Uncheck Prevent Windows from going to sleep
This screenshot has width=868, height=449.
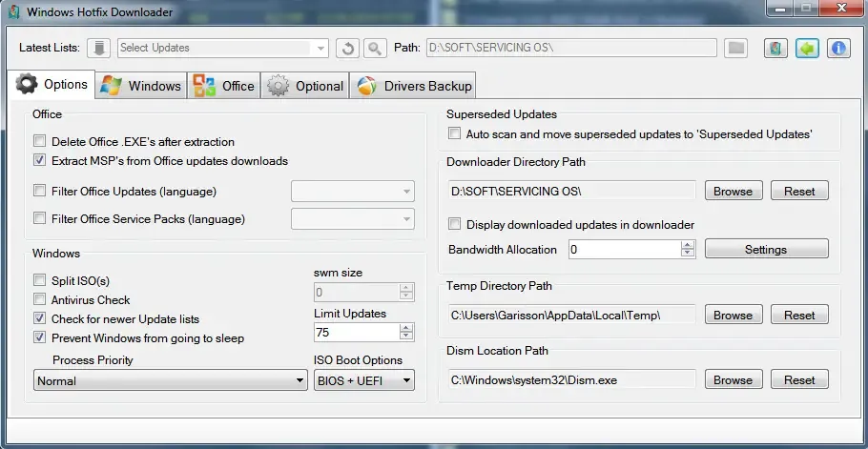[x=39, y=337]
